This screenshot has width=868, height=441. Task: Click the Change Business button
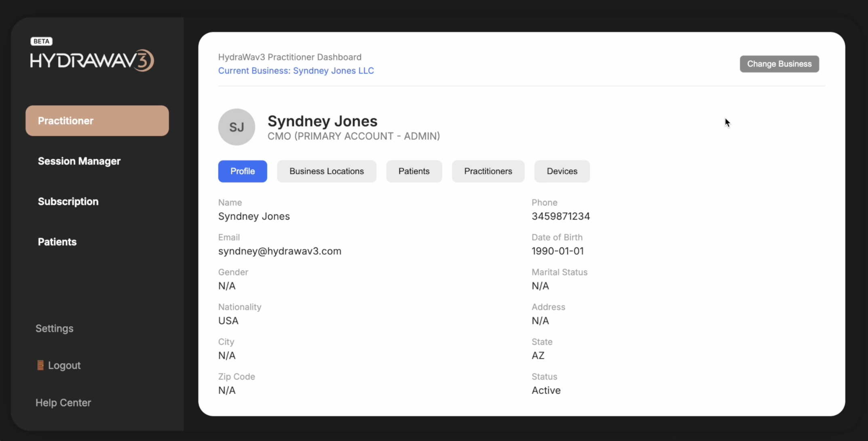coord(779,64)
